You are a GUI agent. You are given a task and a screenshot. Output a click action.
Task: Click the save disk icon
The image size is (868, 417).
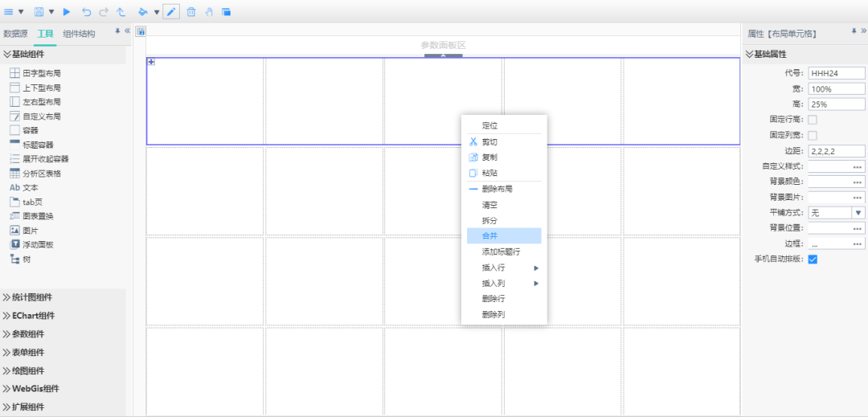click(39, 12)
